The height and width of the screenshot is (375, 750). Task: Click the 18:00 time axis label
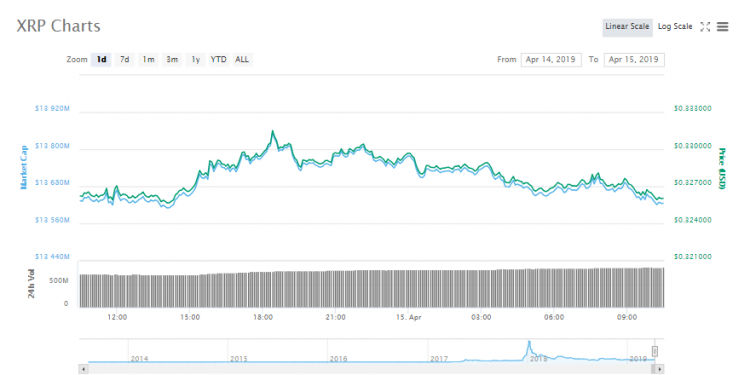(263, 317)
